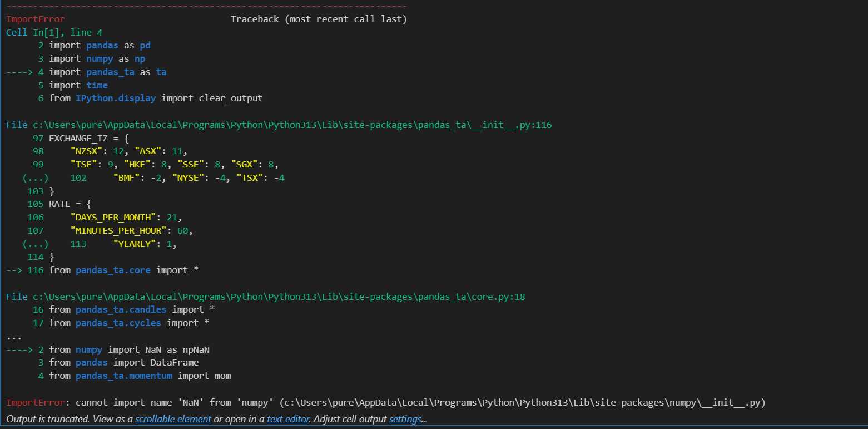Click 'from pandas_ta.cycles import *' line
The width and height of the screenshot is (868, 429).
click(129, 323)
